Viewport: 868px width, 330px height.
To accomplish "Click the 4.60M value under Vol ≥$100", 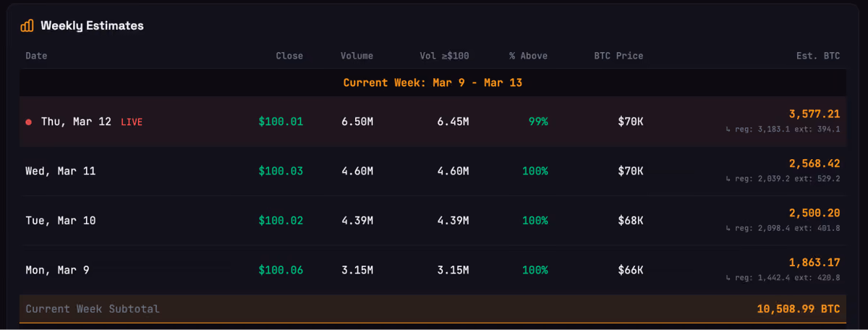I will [453, 171].
